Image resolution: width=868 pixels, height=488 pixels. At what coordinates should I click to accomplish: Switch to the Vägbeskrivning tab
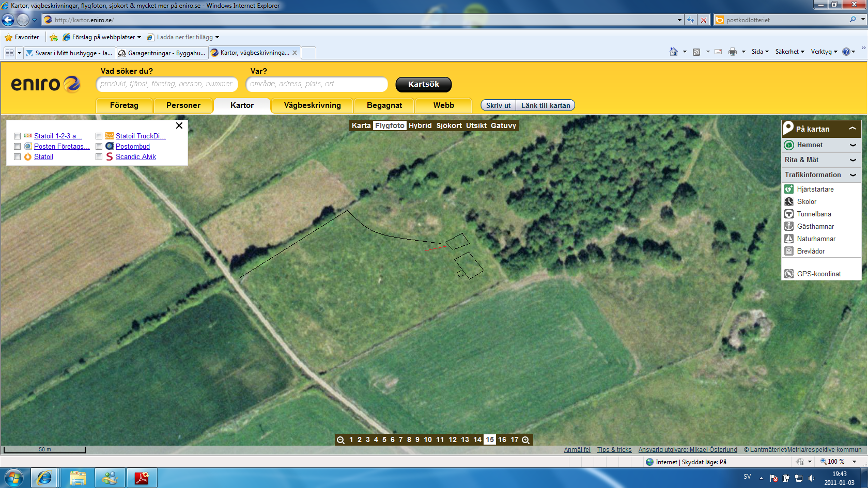pyautogui.click(x=312, y=105)
